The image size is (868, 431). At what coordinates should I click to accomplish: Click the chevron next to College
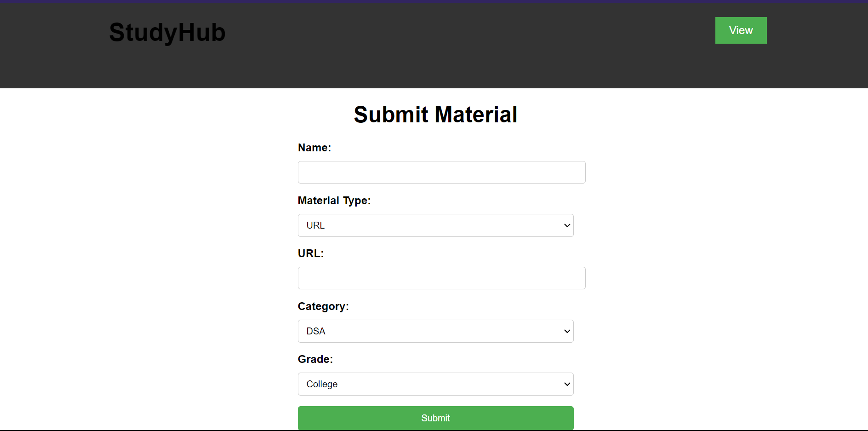[x=566, y=384]
